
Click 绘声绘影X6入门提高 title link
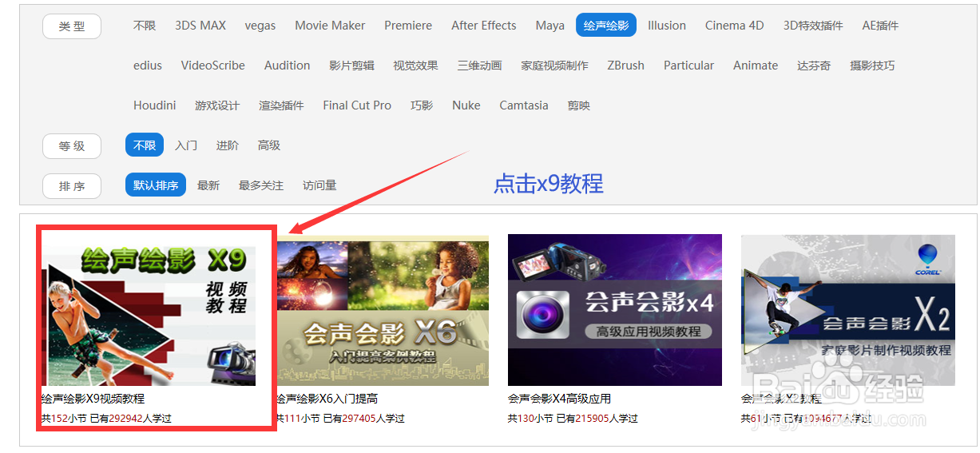click(327, 399)
